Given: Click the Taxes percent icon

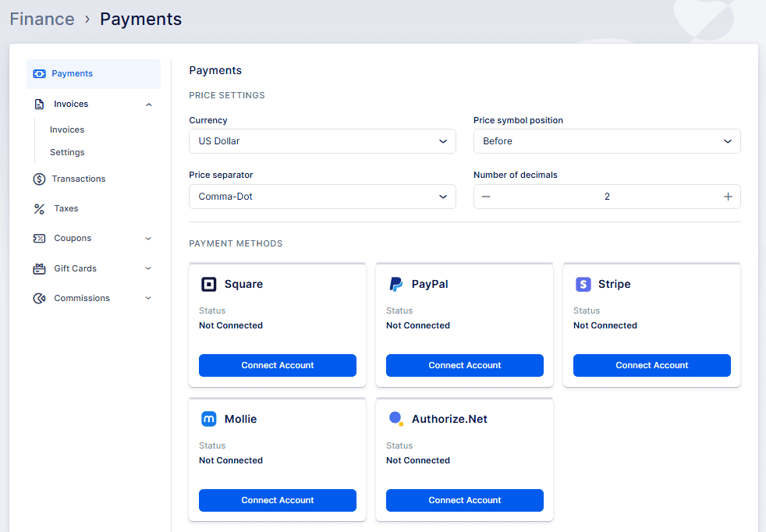Looking at the screenshot, I should click(x=39, y=209).
